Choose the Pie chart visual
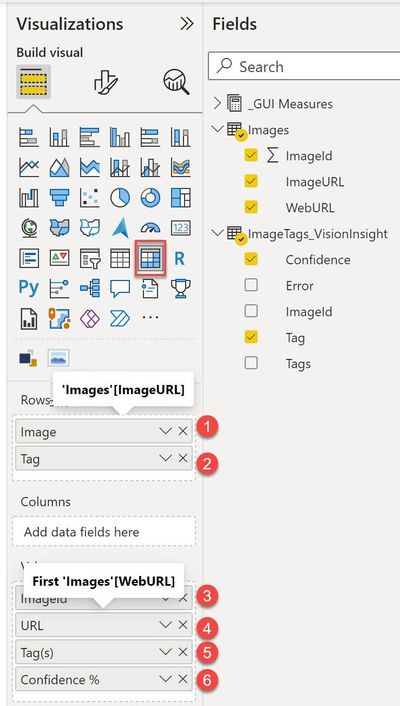 (120, 198)
